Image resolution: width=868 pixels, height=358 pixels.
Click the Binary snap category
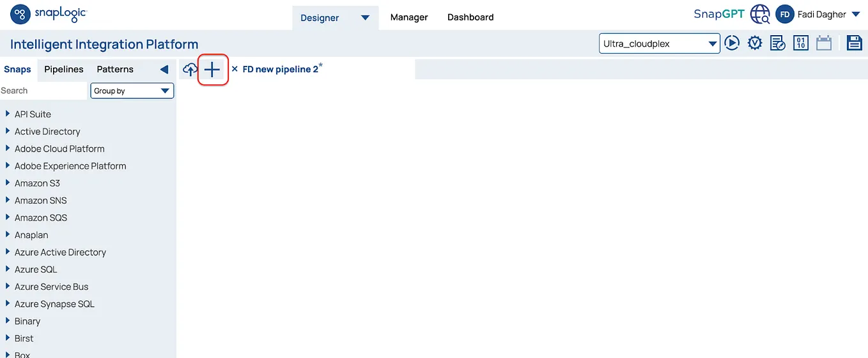point(27,321)
